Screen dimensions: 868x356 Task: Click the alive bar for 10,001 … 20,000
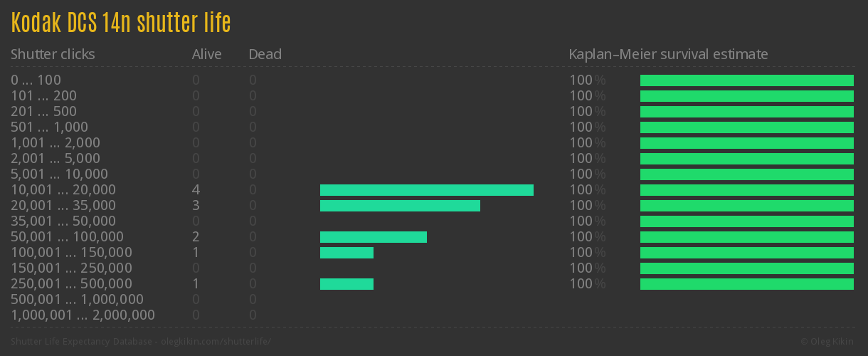pos(427,190)
